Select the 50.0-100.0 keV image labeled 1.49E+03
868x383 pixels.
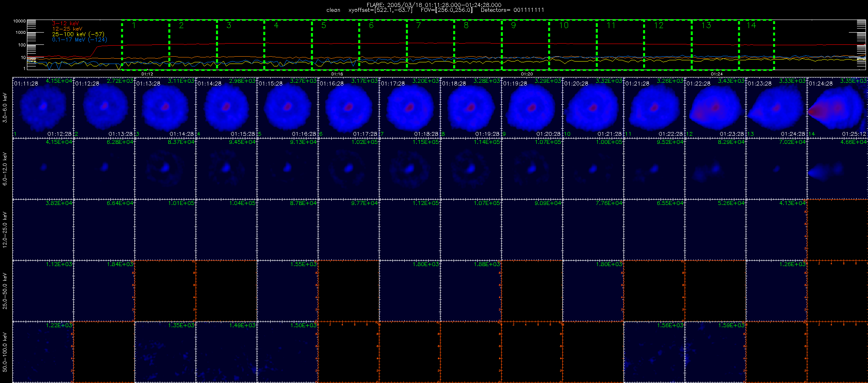(x=226, y=352)
